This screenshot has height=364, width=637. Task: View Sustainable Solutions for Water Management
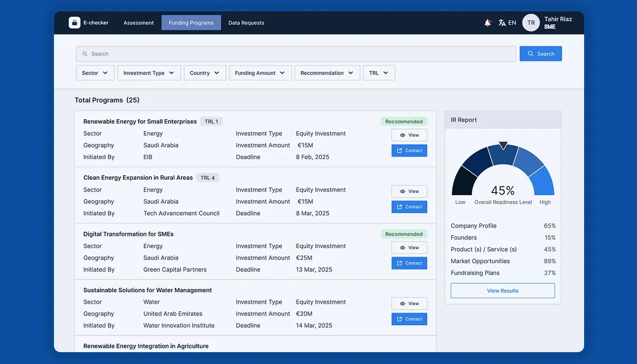click(409, 304)
